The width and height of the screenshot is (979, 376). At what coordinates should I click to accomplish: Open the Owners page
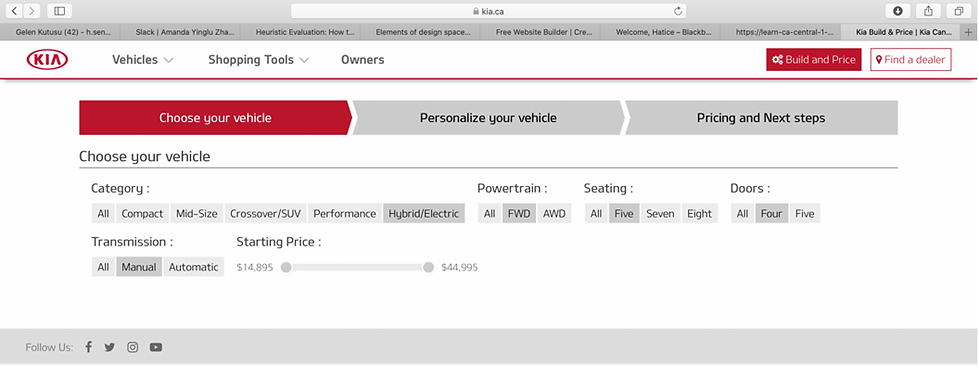point(363,60)
